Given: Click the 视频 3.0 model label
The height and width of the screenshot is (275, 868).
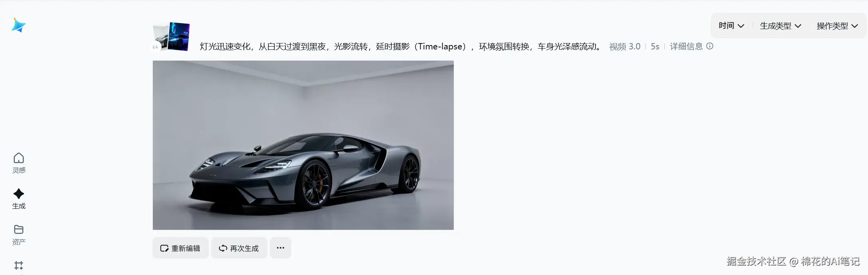Looking at the screenshot, I should coord(625,46).
